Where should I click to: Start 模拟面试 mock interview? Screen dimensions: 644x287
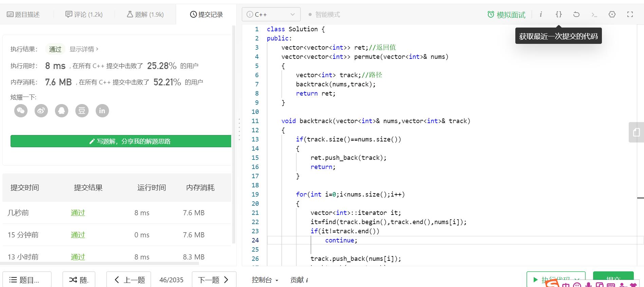pyautogui.click(x=506, y=15)
